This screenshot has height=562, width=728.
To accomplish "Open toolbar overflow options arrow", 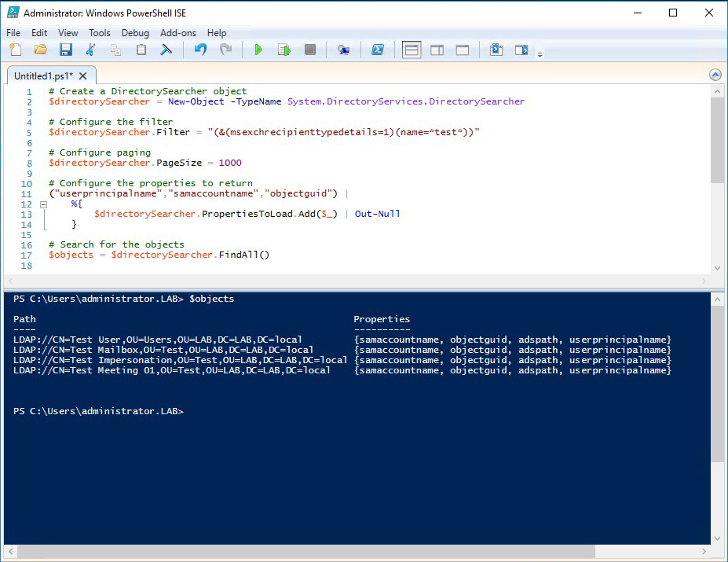I will (540, 54).
